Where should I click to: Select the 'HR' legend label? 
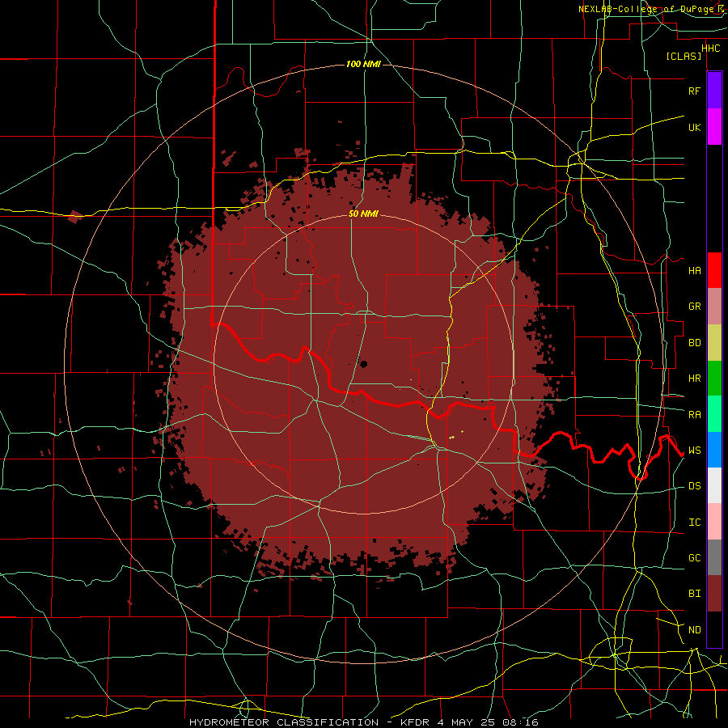pos(694,379)
